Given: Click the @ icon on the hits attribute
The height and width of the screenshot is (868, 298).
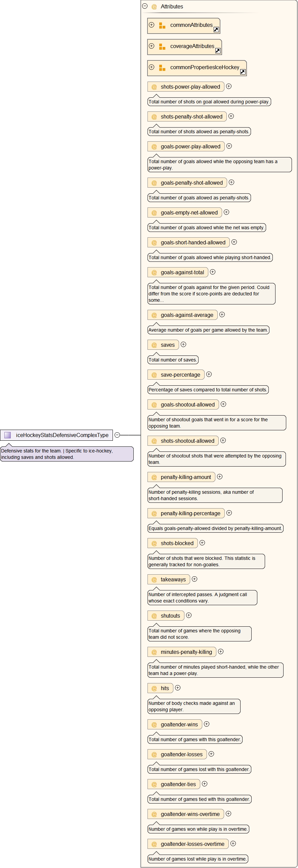Looking at the screenshot, I should tap(154, 688).
